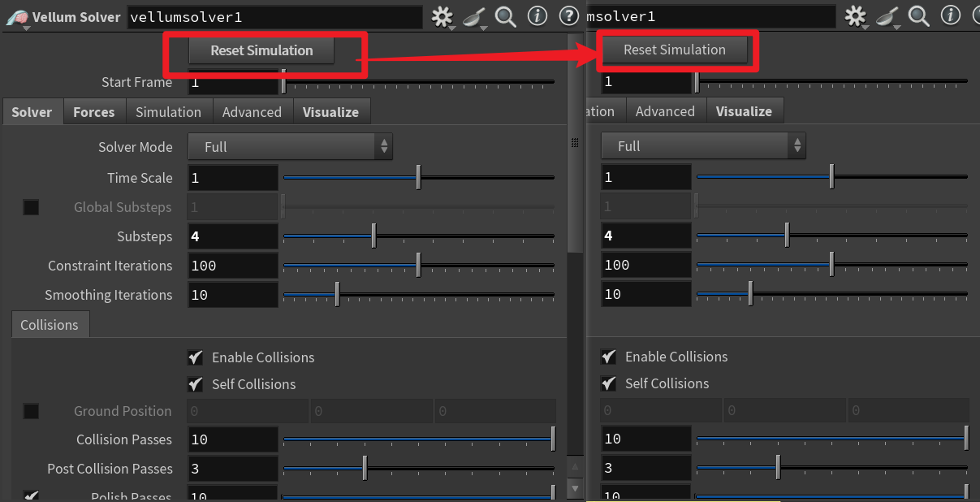
Task: Click the Time Scale slider handle in left panel
Action: pos(418,177)
